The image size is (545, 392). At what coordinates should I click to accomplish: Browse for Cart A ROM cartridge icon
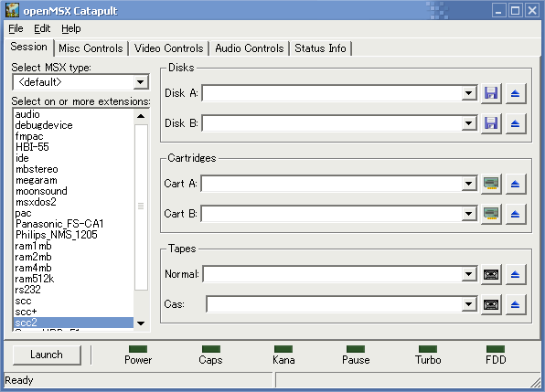(491, 184)
